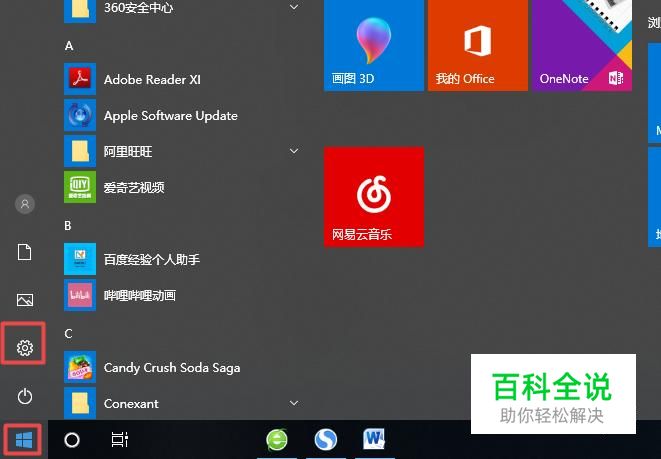661x459 pixels.
Task: Jump to letter C section header
Action: 68,333
